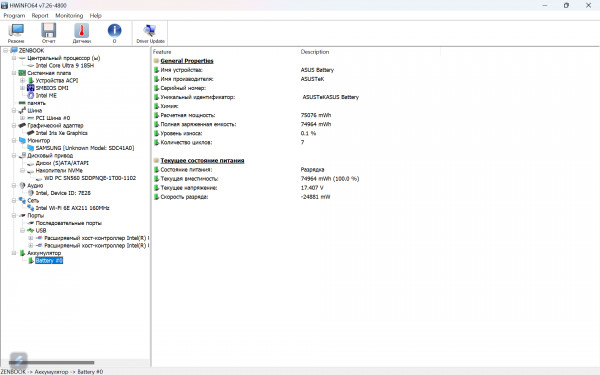This screenshot has height=375, width=600.
Task: Open the Sensors thermometer icon
Action: tap(82, 33)
